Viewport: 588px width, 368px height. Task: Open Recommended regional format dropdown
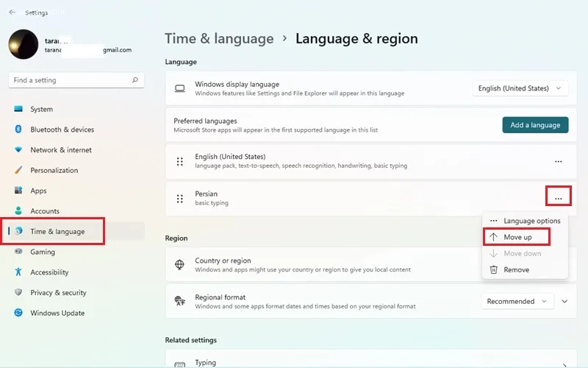[517, 301]
